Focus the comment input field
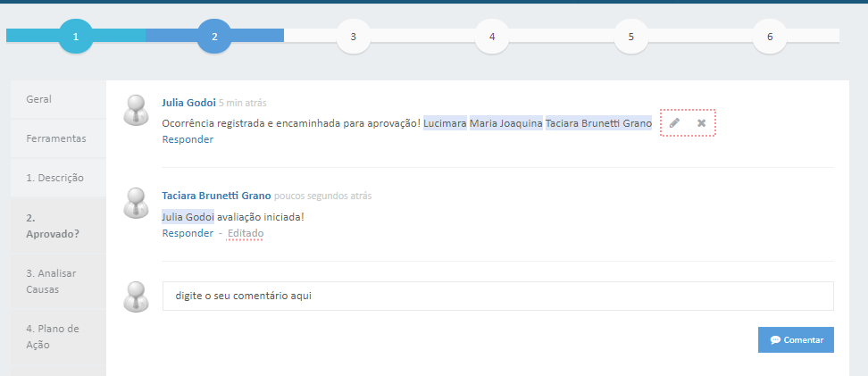Viewport: 868px width, 376px height. pyautogui.click(x=497, y=297)
